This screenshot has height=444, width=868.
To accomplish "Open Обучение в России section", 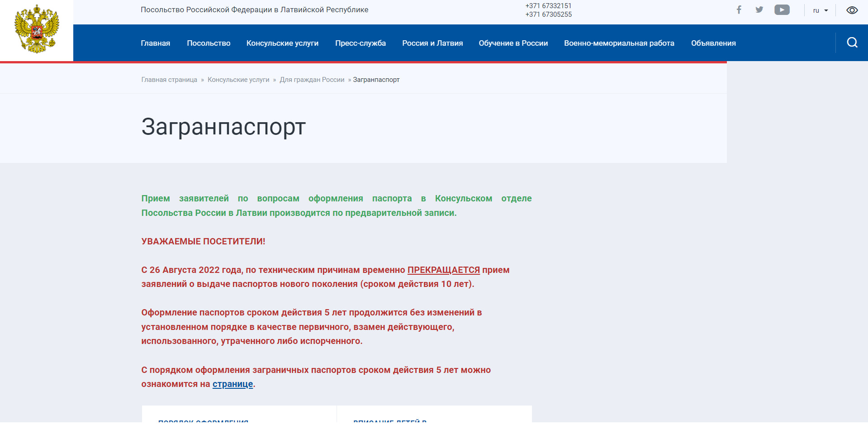I will pos(513,43).
